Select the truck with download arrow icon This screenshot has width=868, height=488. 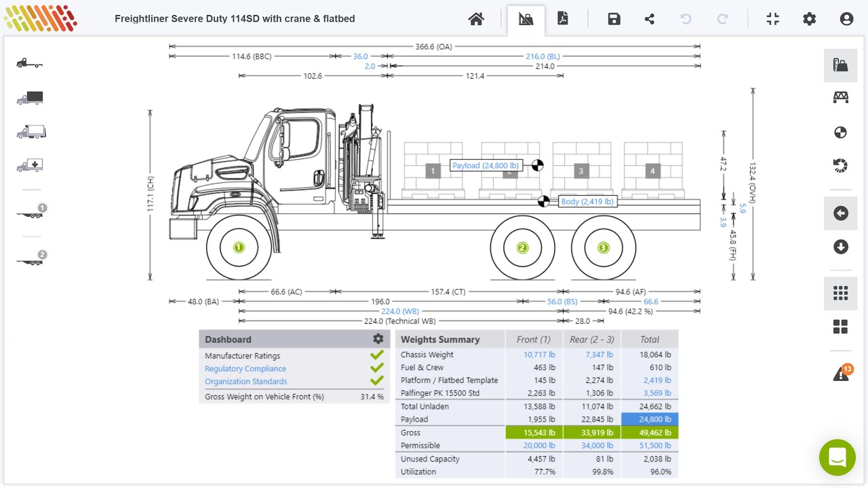click(x=30, y=165)
